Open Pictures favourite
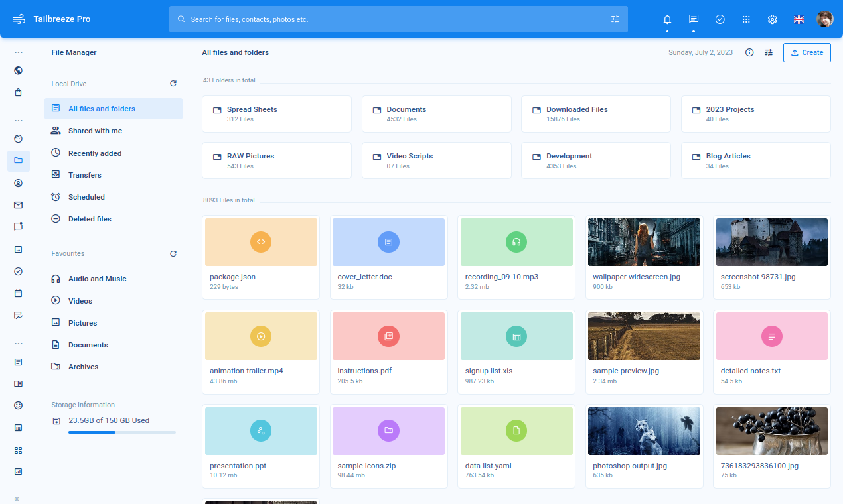 [114, 323]
